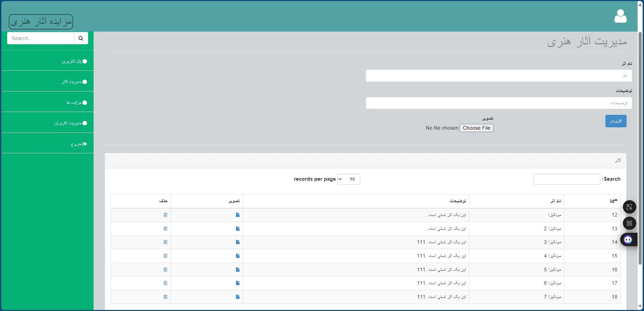Click the blue افزودن button
644x311 pixels.
(615, 121)
